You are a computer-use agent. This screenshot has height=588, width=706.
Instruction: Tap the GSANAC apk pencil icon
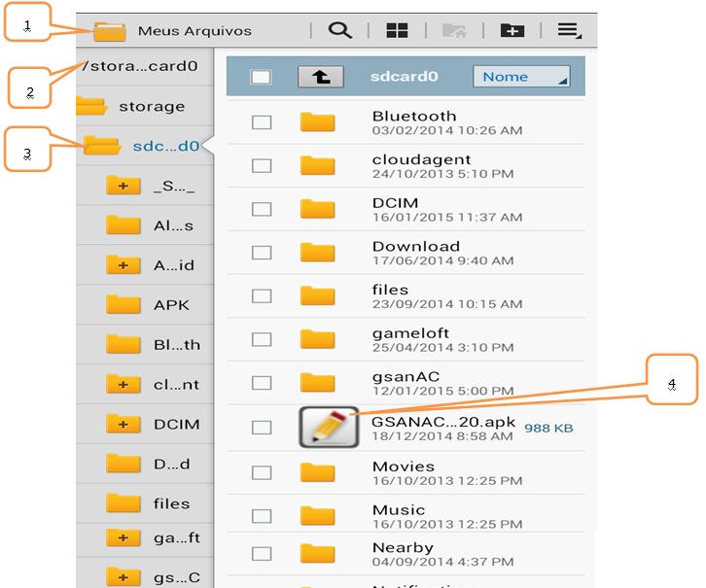(329, 427)
